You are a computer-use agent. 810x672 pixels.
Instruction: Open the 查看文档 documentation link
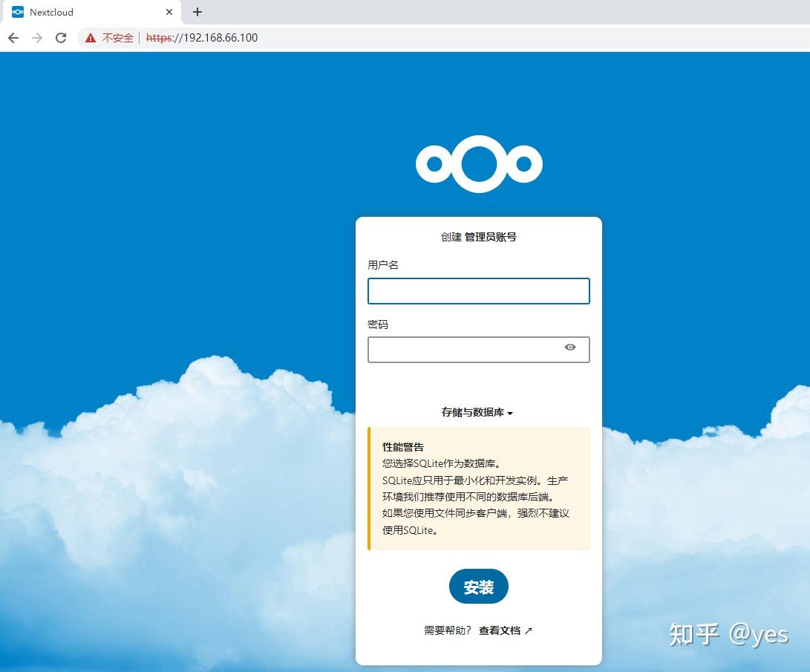click(500, 630)
